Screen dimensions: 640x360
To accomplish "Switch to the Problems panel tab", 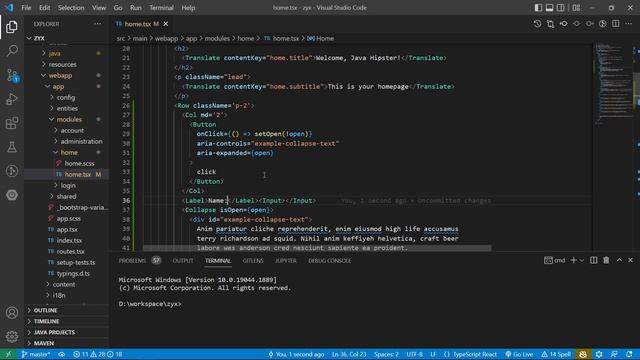I will 132,260.
